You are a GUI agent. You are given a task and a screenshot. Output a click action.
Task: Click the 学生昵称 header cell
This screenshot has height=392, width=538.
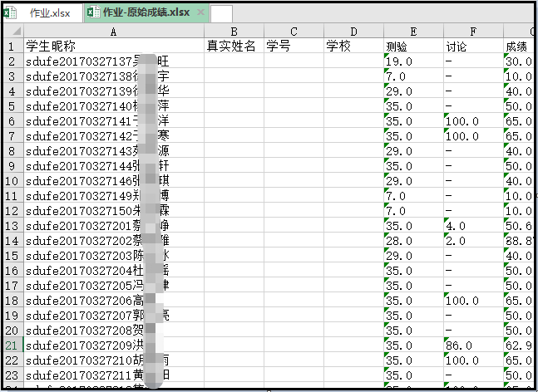tap(114, 46)
